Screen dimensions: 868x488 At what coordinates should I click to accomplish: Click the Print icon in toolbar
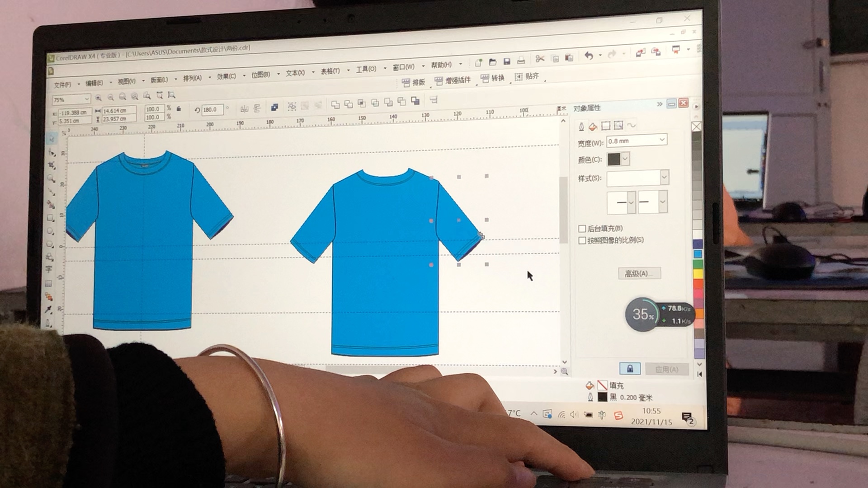(521, 60)
